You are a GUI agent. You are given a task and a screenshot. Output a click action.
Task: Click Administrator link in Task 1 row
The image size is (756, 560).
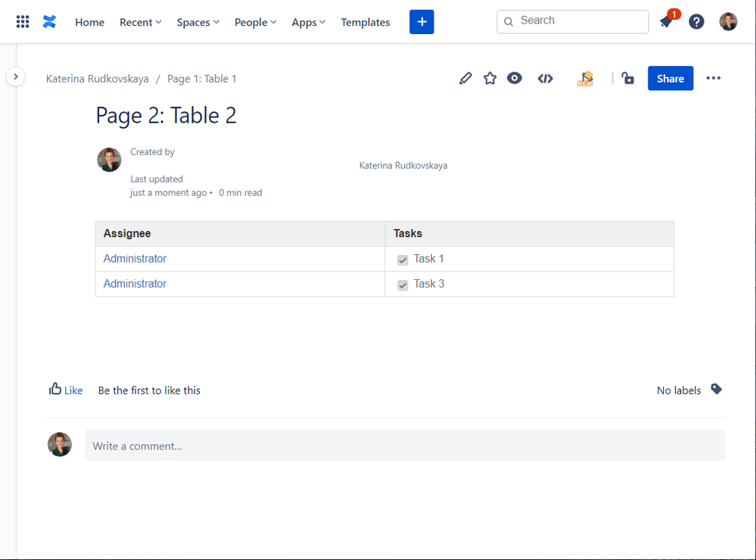pos(135,259)
